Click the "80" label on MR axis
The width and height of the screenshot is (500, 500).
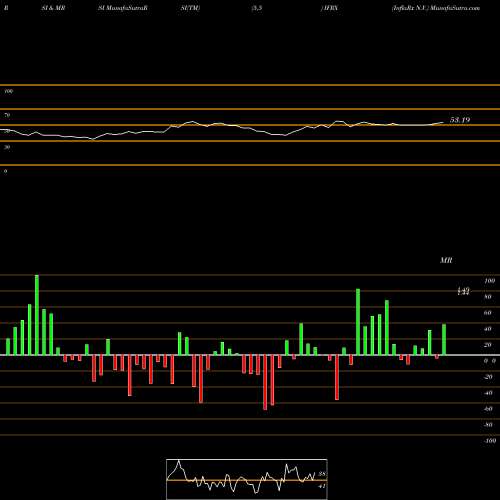488,297
